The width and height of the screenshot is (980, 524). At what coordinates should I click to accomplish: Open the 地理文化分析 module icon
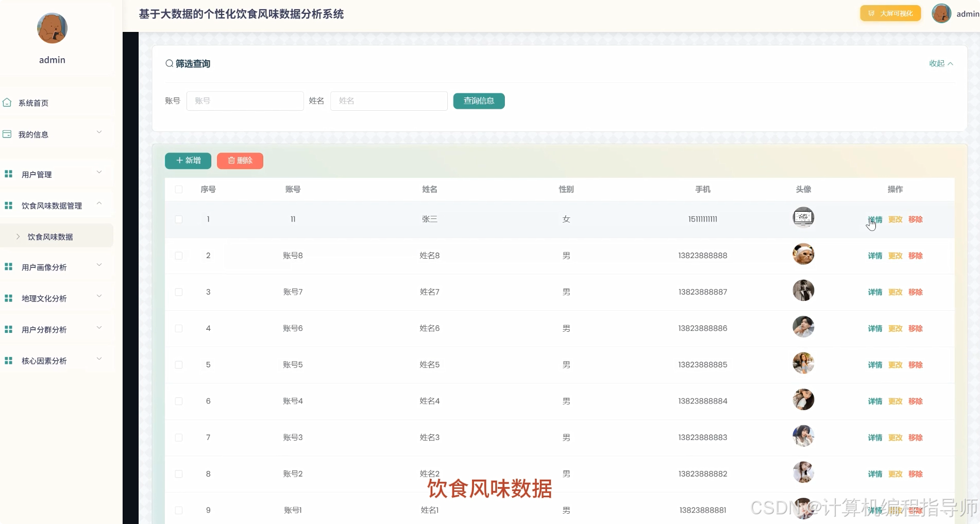[7, 298]
